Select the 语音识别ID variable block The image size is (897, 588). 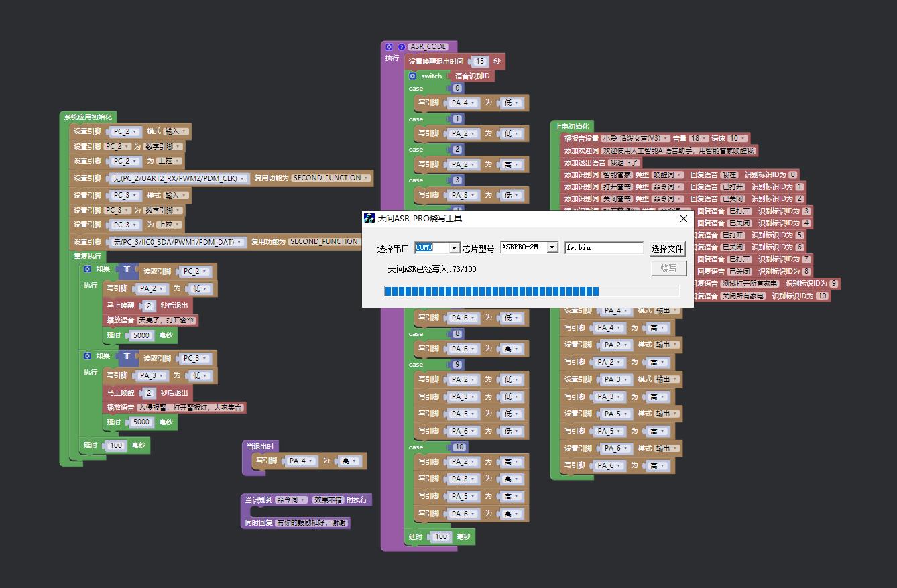click(472, 76)
